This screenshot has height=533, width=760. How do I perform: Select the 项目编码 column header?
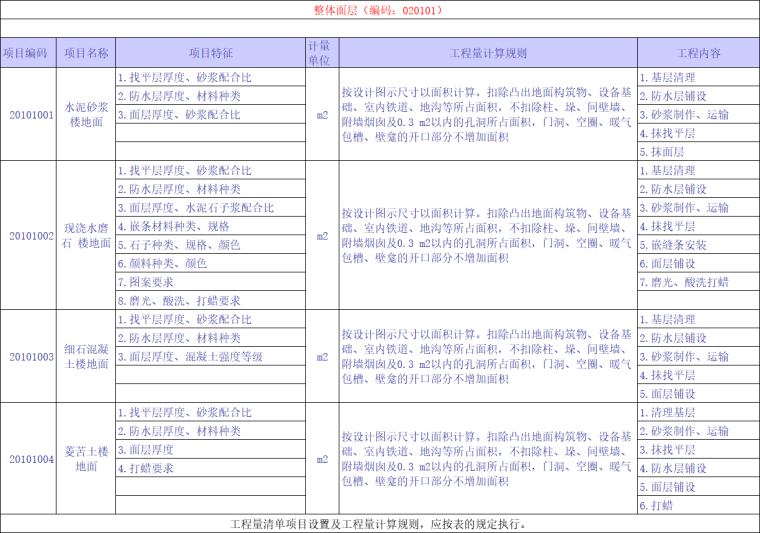tap(28, 53)
